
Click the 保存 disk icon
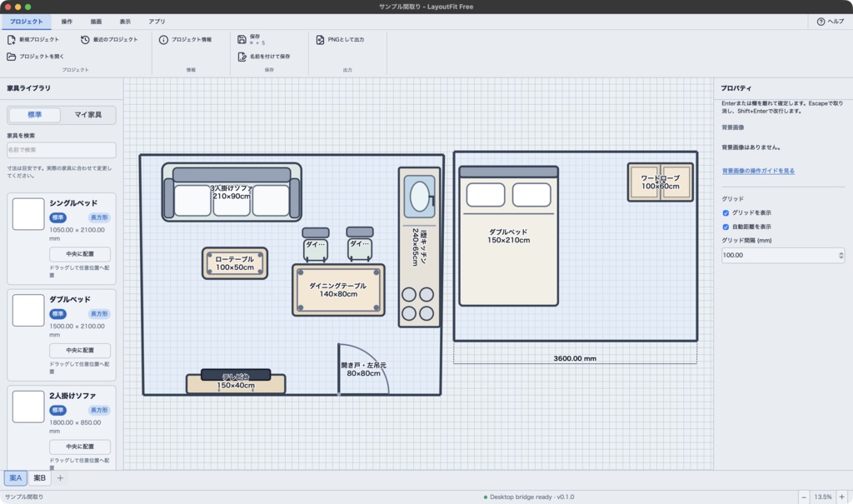(x=242, y=40)
